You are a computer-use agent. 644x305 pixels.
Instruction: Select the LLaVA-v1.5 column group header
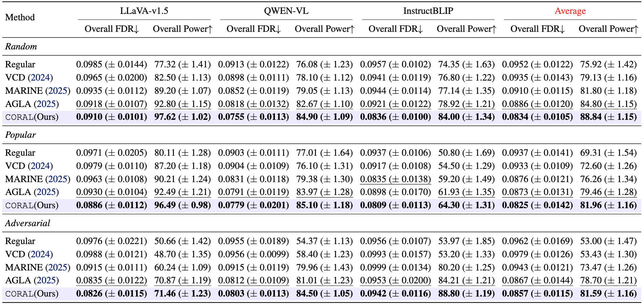click(x=144, y=11)
